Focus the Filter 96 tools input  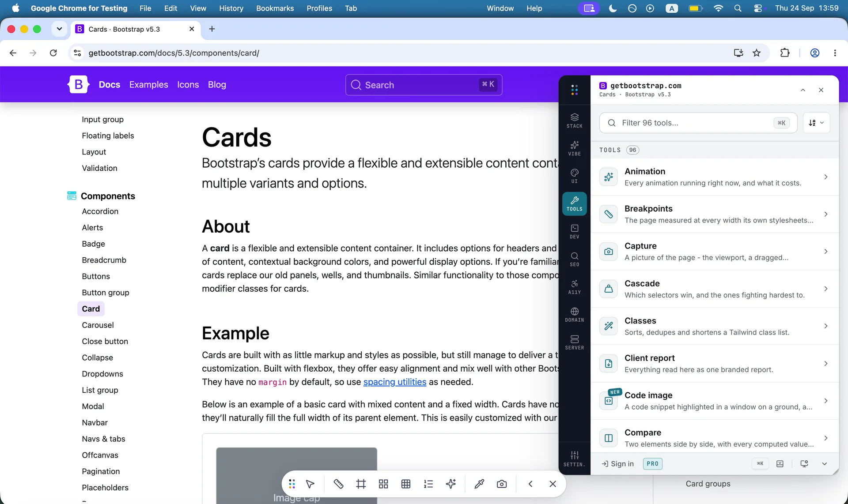[x=698, y=123]
